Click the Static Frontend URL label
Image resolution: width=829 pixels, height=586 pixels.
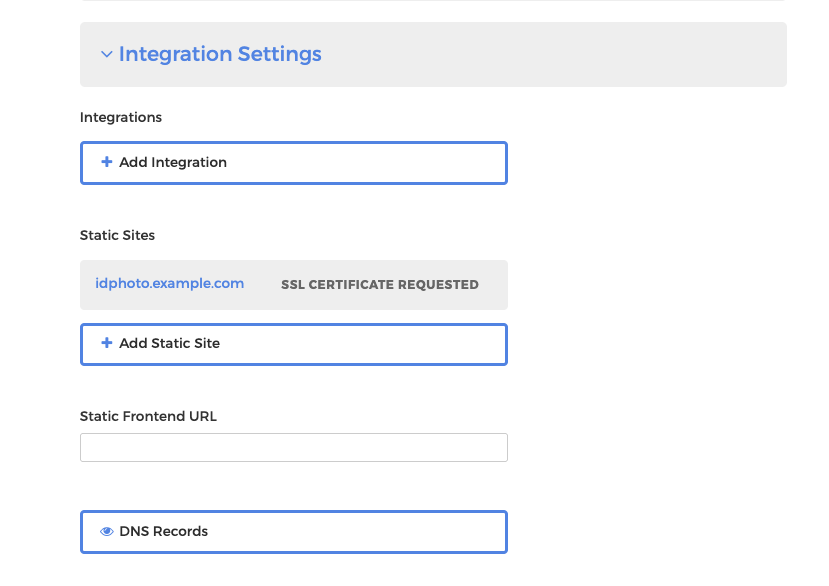149,416
